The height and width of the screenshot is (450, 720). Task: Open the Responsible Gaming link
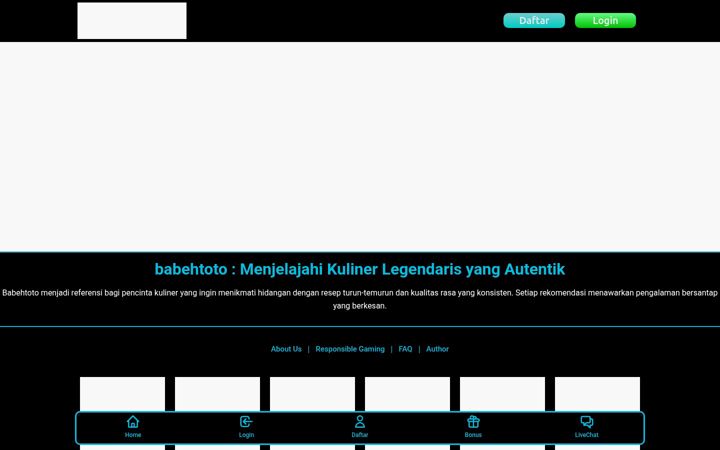click(350, 349)
